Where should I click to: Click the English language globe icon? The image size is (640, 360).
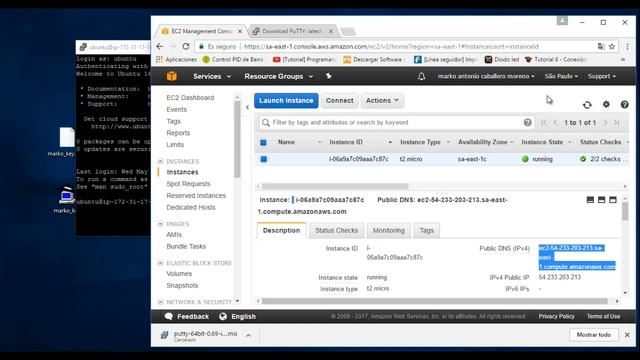pyautogui.click(x=223, y=316)
